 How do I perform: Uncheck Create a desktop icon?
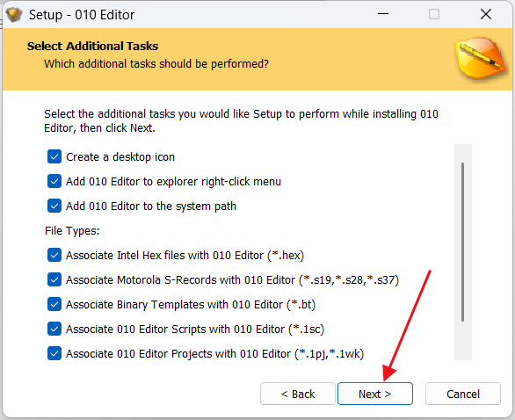pos(54,156)
